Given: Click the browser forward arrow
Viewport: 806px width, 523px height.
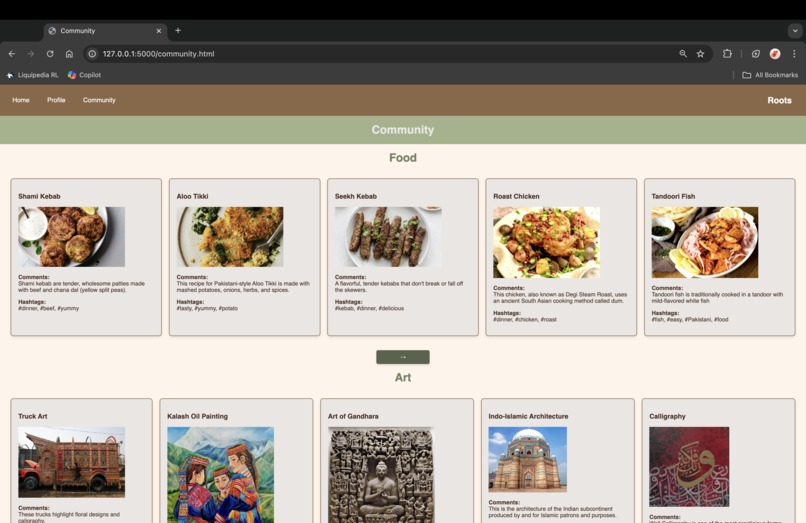Looking at the screenshot, I should click(x=31, y=53).
